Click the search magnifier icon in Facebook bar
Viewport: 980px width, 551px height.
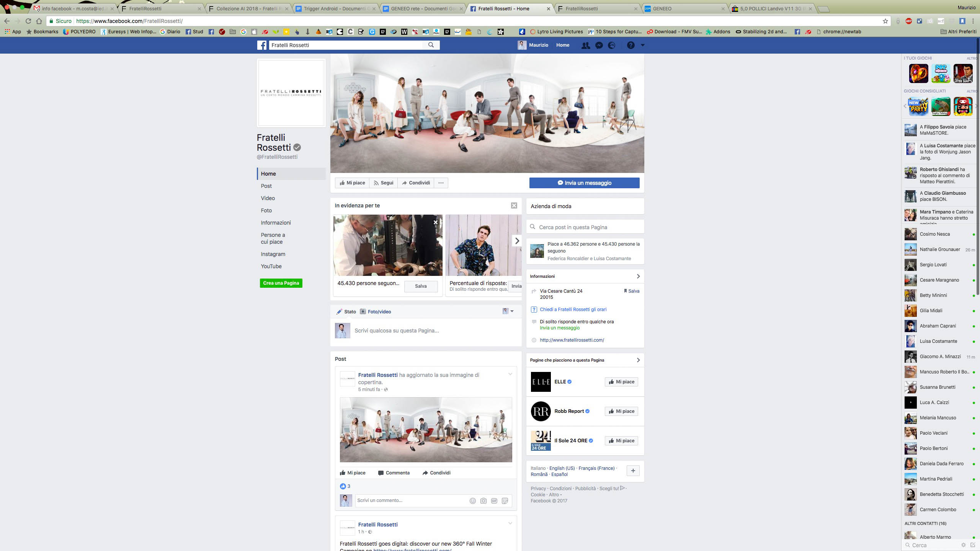pos(431,45)
